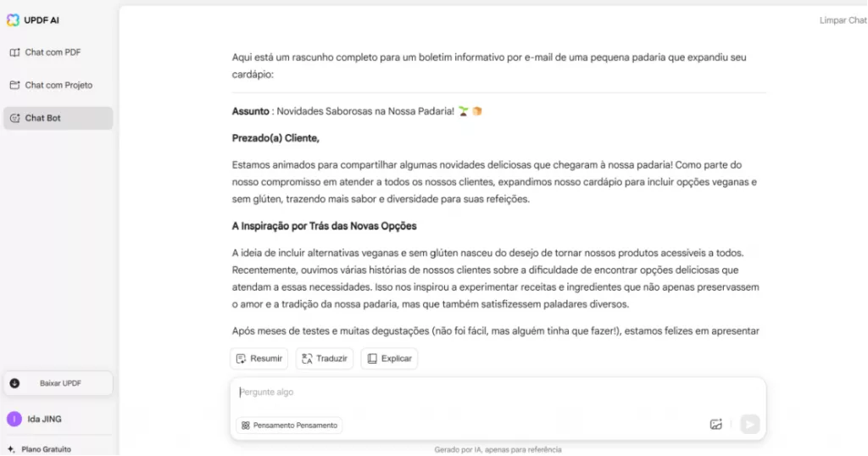Click the Chat com PDF book icon
Viewport: 868px width, 456px height.
click(15, 52)
